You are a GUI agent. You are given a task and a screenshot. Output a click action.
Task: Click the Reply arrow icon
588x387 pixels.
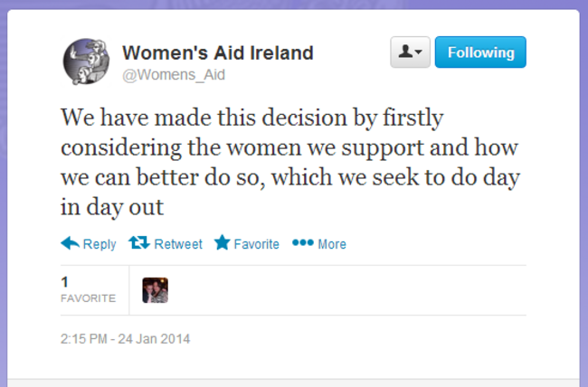pyautogui.click(x=70, y=243)
